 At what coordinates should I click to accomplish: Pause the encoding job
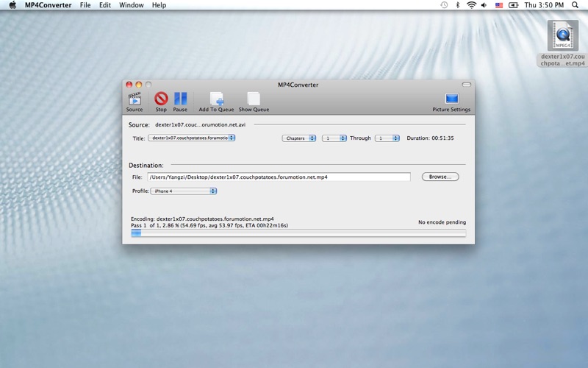pos(180,102)
